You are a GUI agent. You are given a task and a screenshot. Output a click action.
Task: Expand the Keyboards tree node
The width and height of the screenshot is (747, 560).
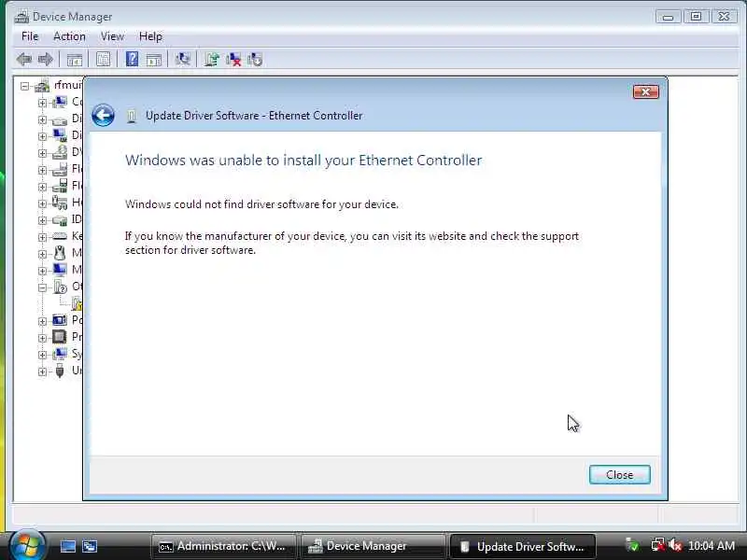42,237
